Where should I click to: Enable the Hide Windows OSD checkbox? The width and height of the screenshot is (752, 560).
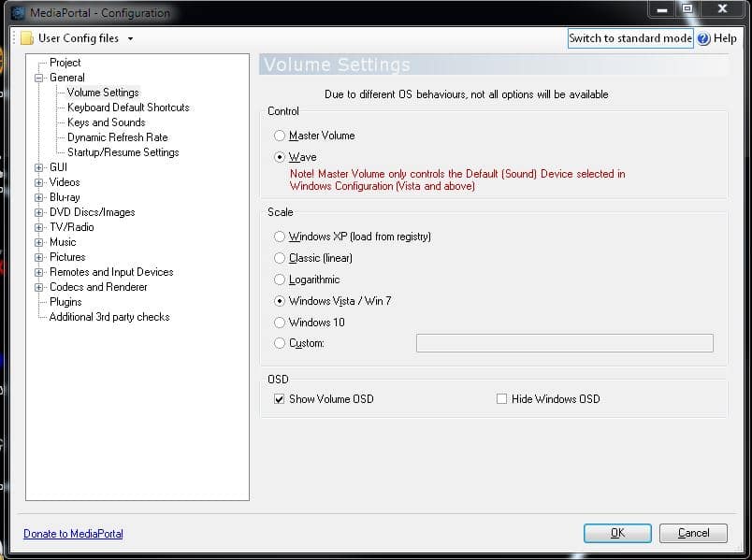point(501,399)
